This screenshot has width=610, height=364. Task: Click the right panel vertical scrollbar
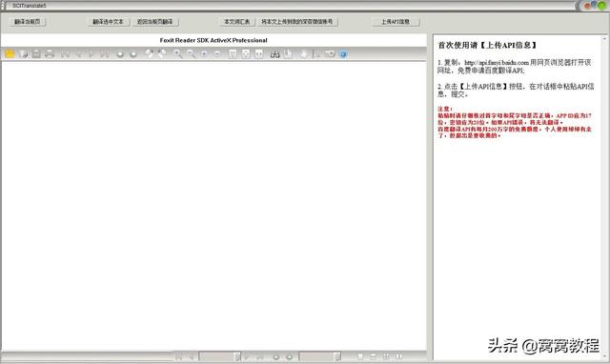[x=604, y=197]
